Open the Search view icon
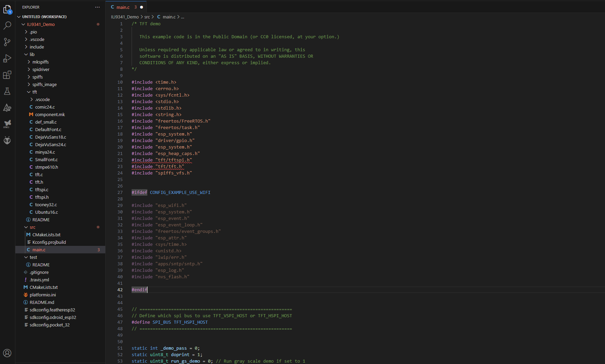Image resolution: width=605 pixels, height=364 pixels. click(x=7, y=26)
